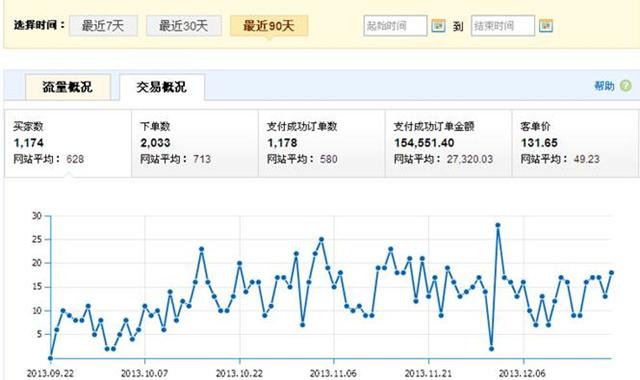Click the 25-value peak point near 2013.11.06
This screenshot has height=380, width=640.
click(x=321, y=240)
